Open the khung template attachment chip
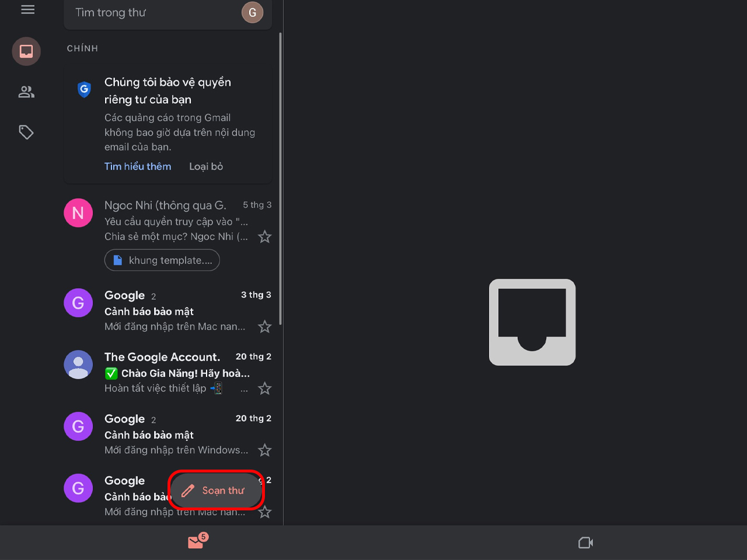 click(162, 260)
